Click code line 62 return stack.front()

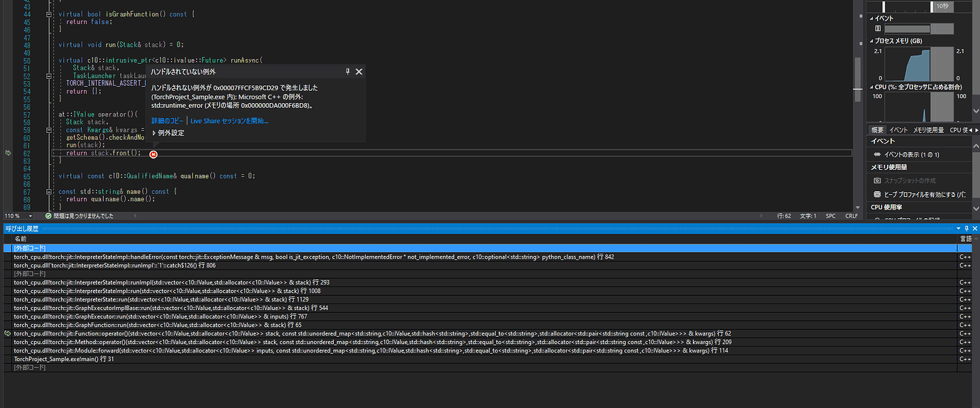click(x=104, y=153)
